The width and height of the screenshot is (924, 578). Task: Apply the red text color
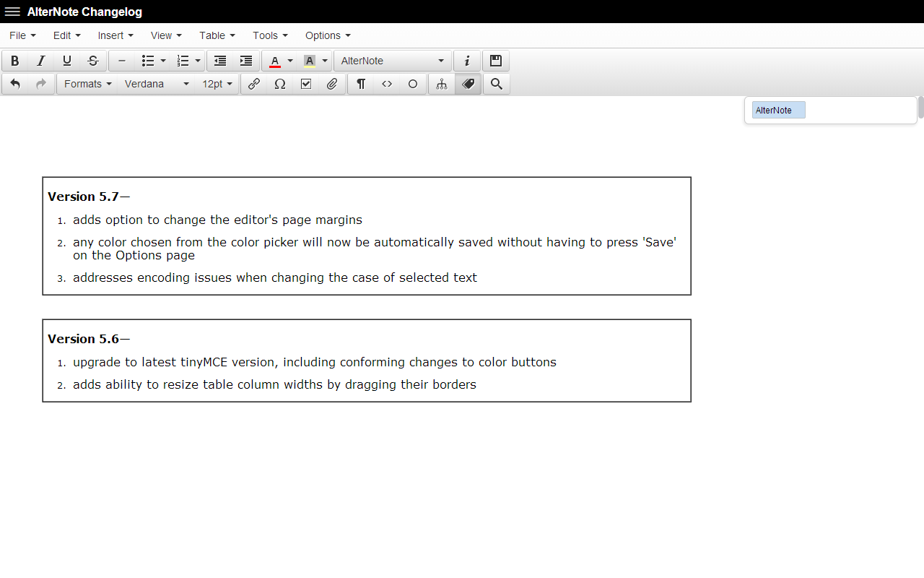(274, 61)
